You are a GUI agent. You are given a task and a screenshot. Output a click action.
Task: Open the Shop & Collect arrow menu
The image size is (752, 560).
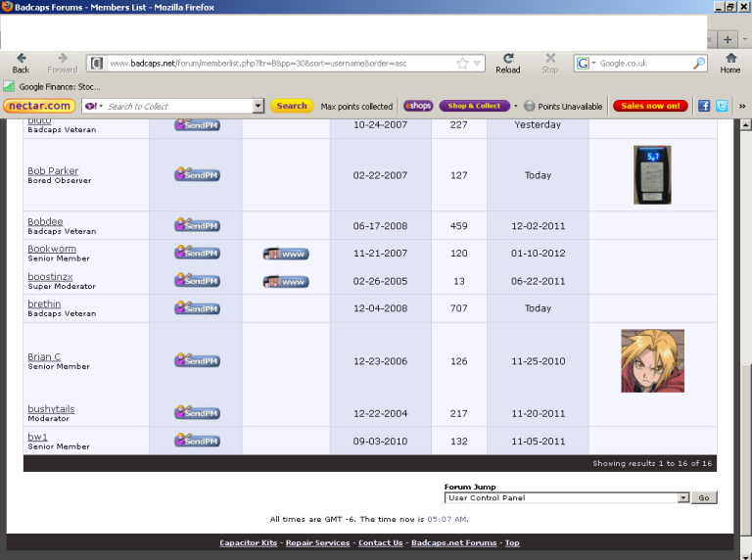(x=516, y=106)
